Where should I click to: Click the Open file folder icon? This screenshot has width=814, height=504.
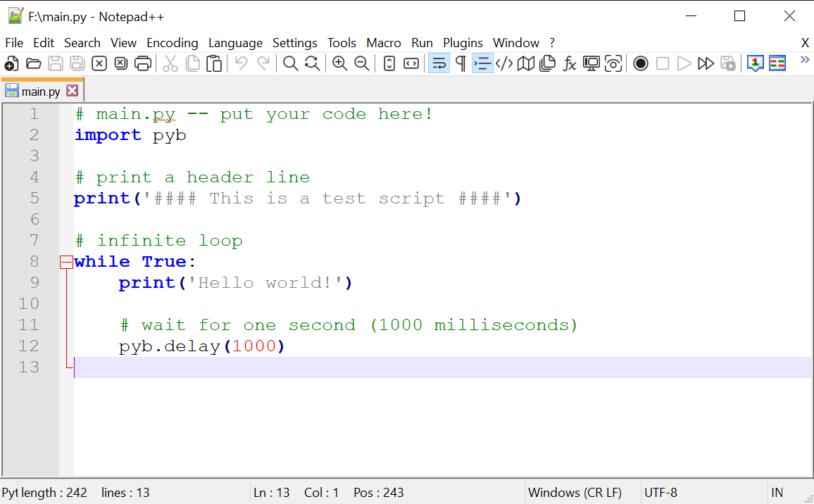[x=33, y=64]
